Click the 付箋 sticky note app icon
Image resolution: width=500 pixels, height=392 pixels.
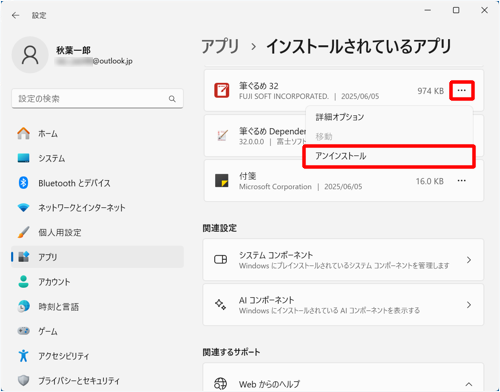click(222, 180)
